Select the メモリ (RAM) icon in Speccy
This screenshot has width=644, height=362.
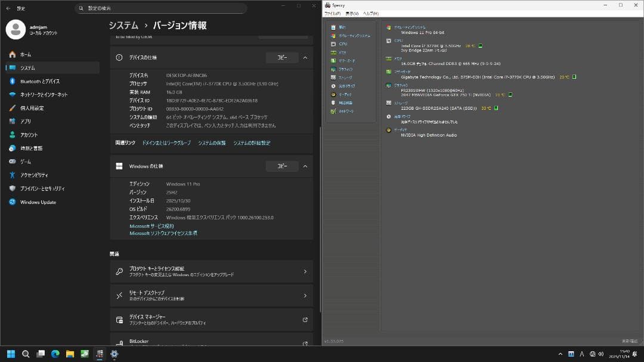tap(343, 52)
